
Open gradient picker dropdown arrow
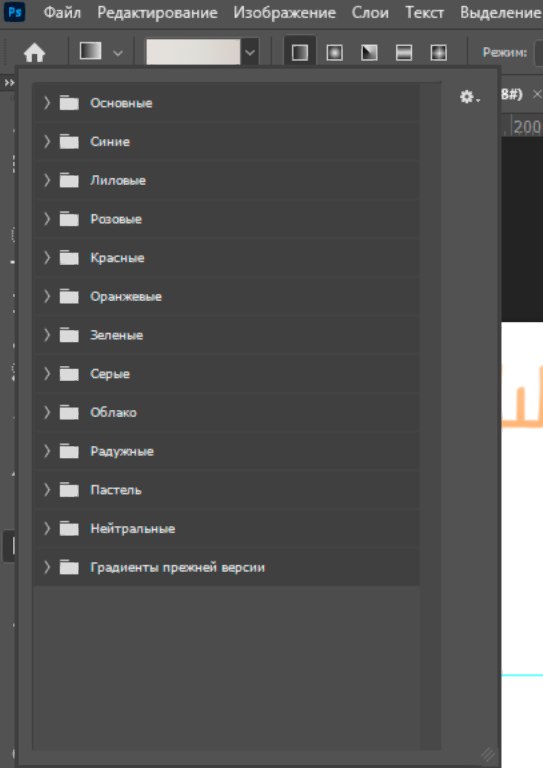coord(250,52)
